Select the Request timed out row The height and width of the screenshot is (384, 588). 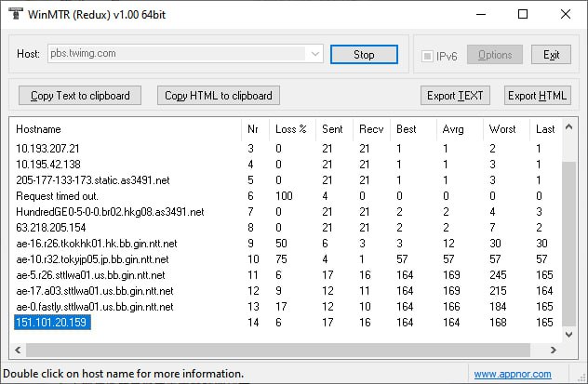(58, 196)
